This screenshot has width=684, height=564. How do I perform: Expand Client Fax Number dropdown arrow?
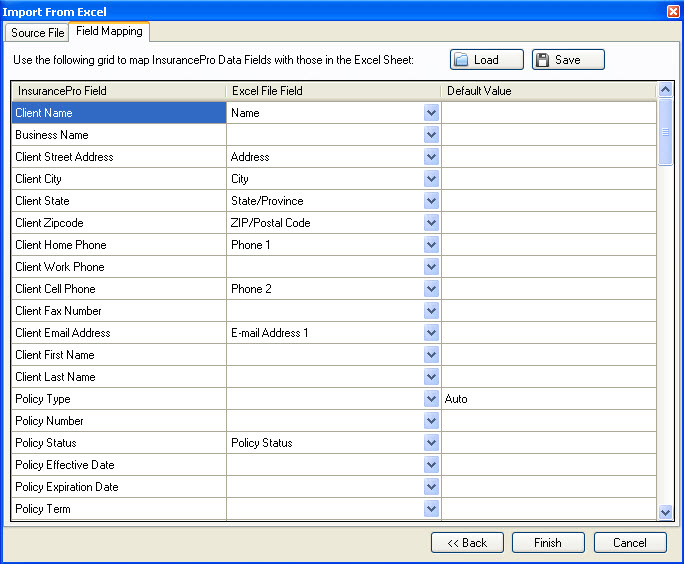point(431,311)
